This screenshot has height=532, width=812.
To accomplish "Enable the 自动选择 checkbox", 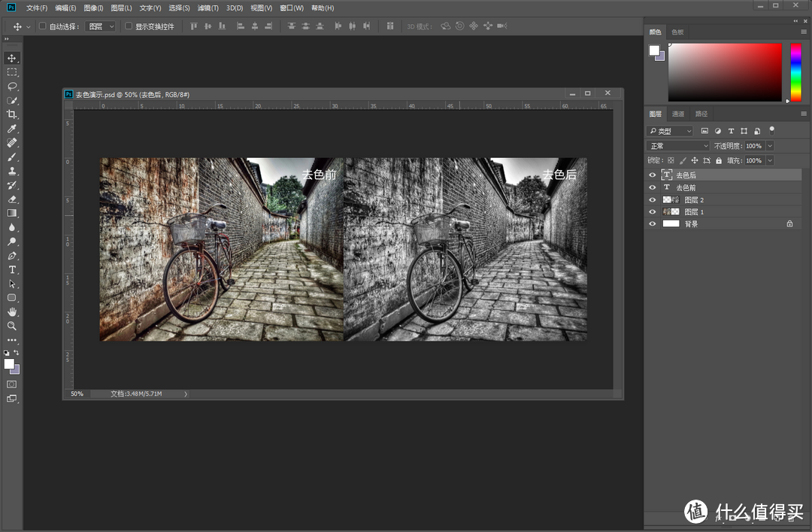I will (x=42, y=25).
